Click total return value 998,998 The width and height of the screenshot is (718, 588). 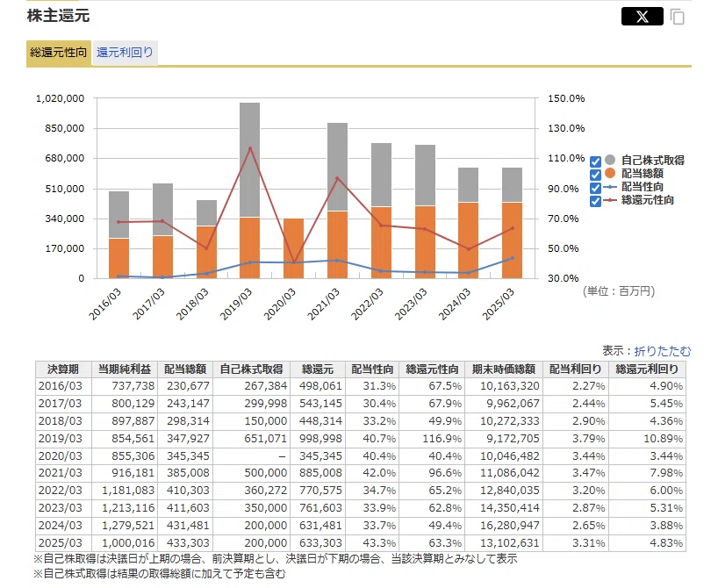click(320, 439)
